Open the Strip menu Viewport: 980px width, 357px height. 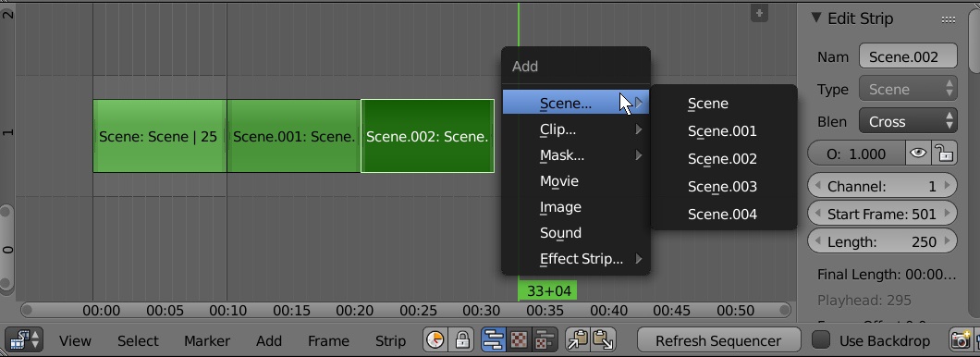point(391,340)
